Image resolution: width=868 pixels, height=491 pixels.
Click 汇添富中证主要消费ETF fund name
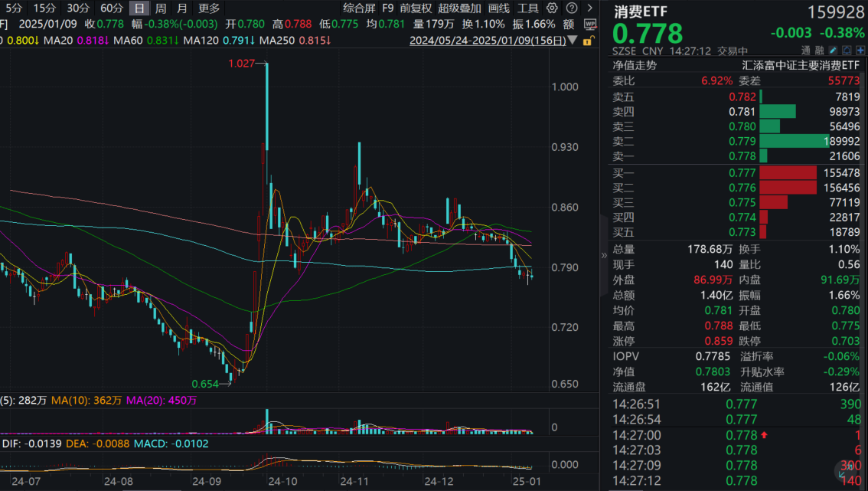coord(801,65)
